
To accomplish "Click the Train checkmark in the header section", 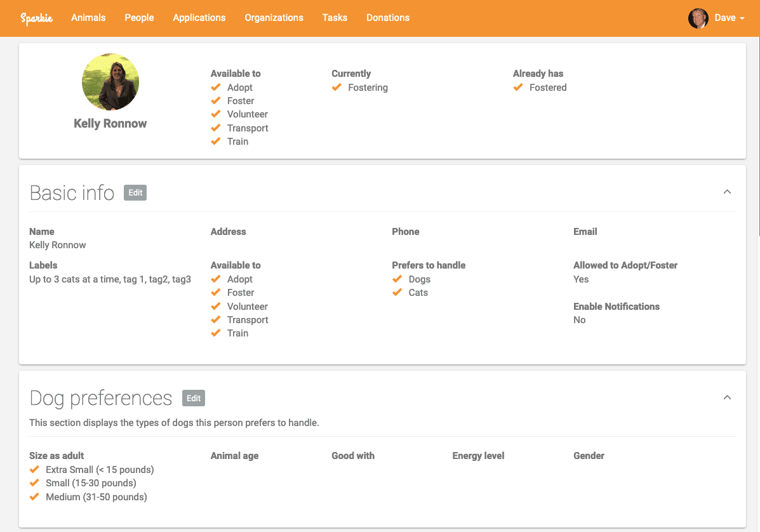I will (x=216, y=141).
